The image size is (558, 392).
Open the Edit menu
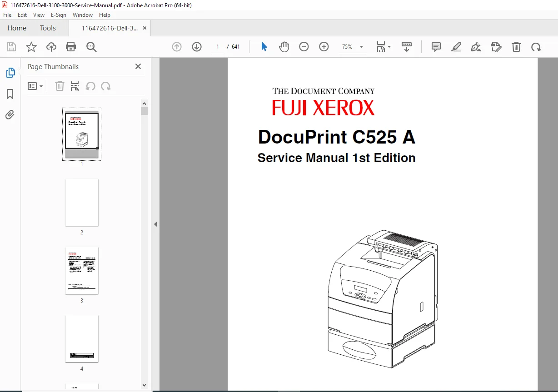(22, 15)
